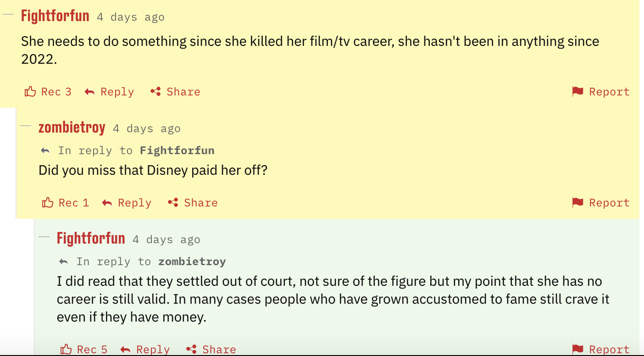
Task: Open Fightforfun's profile from the top comment
Action: click(55, 17)
